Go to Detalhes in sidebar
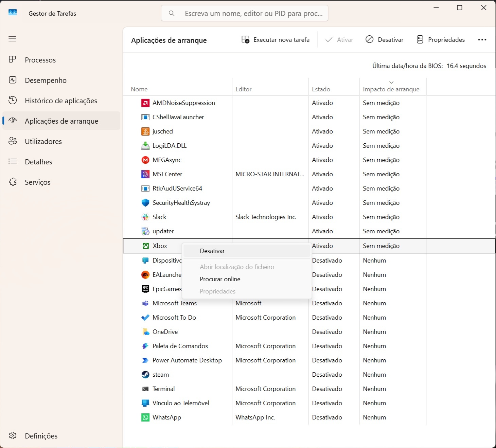The width and height of the screenshot is (496, 448). click(38, 162)
